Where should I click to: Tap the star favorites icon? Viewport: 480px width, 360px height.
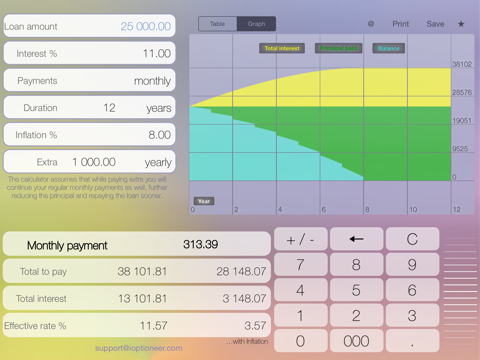pyautogui.click(x=461, y=24)
